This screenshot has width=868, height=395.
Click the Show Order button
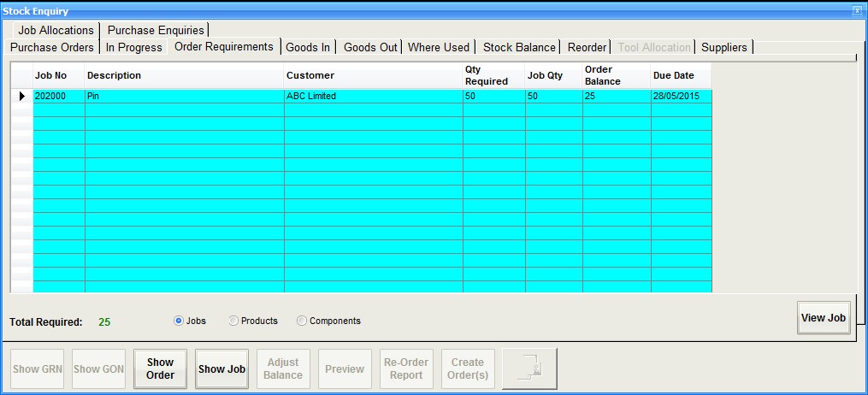pyautogui.click(x=160, y=368)
